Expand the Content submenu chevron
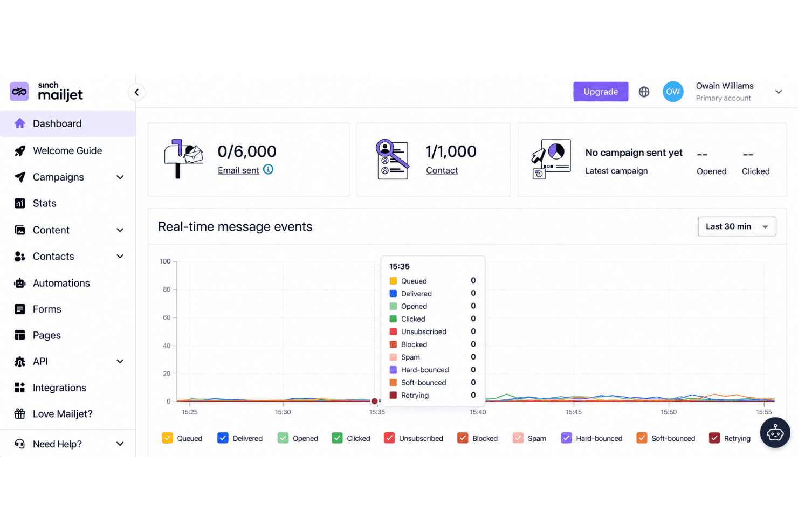The width and height of the screenshot is (798, 532). point(120,230)
